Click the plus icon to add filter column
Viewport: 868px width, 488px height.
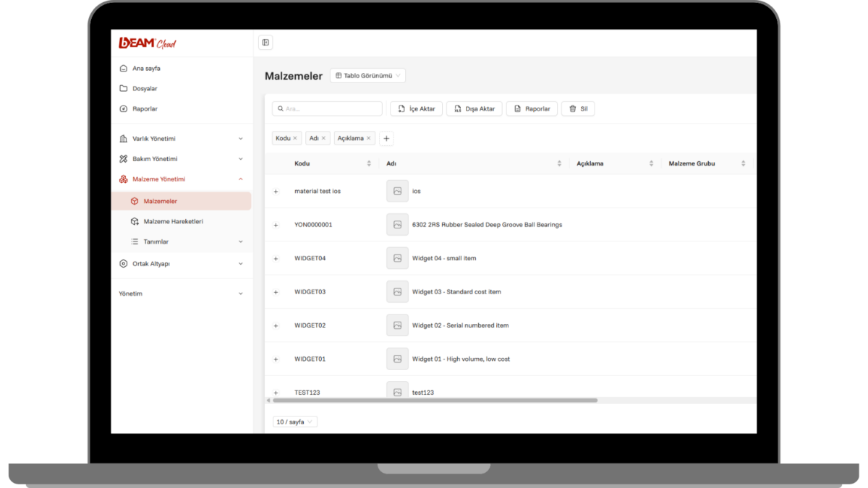(x=386, y=138)
